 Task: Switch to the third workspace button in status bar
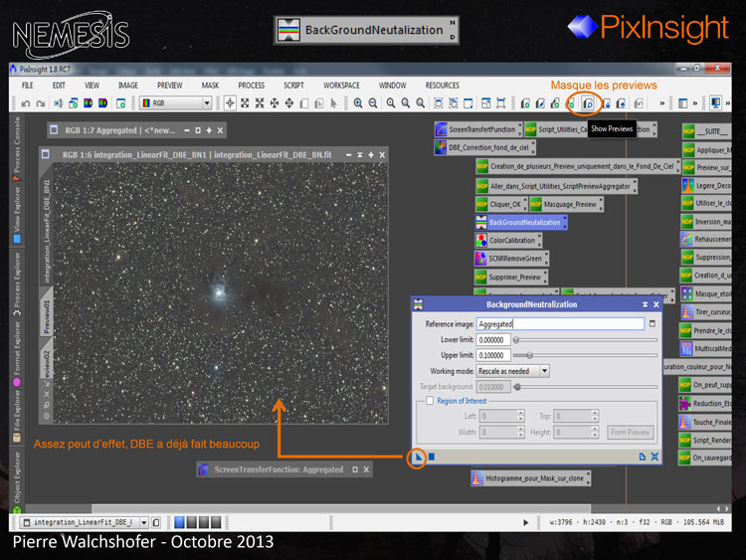point(204,522)
